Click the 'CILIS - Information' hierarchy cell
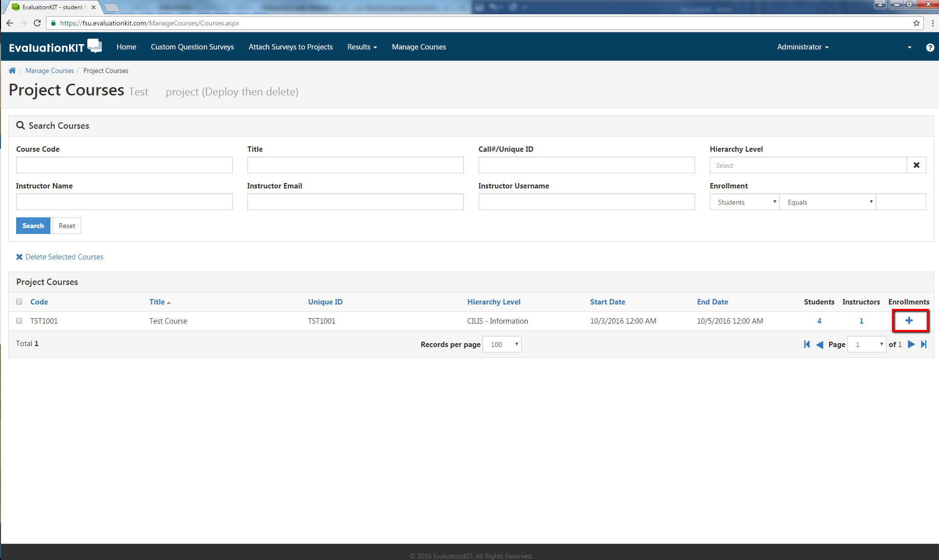939x560 pixels. coord(498,321)
